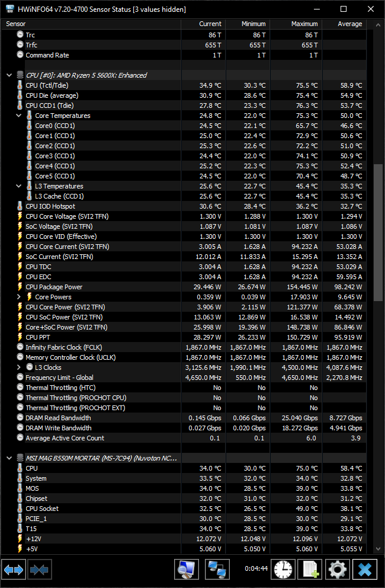Viewport: 385px width, 588px height.
Task: Open the remote network monitors icon
Action: [x=217, y=570]
